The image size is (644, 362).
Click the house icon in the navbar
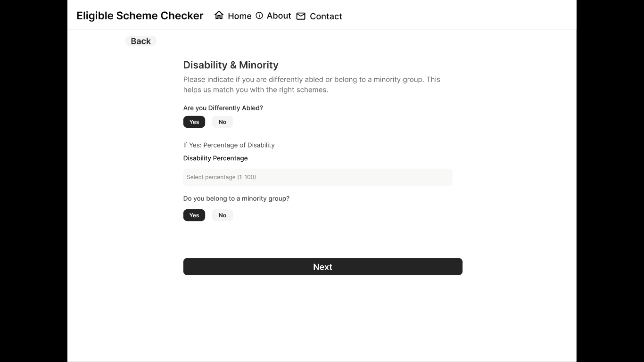[x=219, y=16]
